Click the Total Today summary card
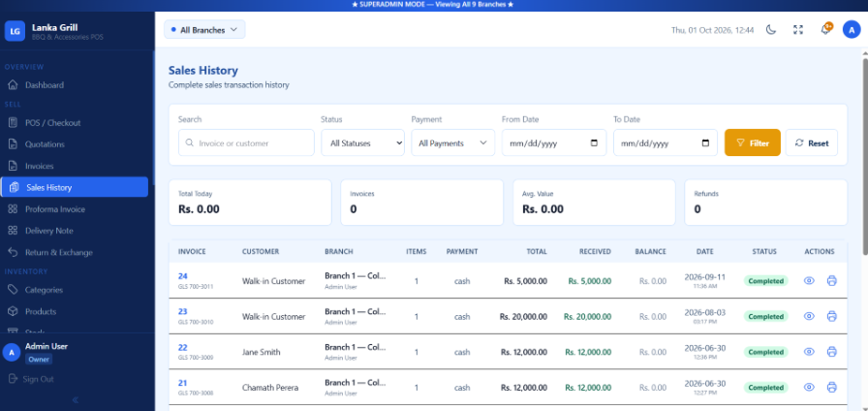The width and height of the screenshot is (868, 411). [x=250, y=203]
